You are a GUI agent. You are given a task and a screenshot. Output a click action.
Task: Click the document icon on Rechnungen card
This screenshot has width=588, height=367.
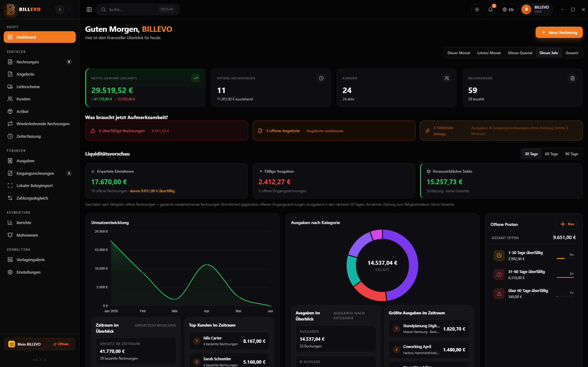572,78
